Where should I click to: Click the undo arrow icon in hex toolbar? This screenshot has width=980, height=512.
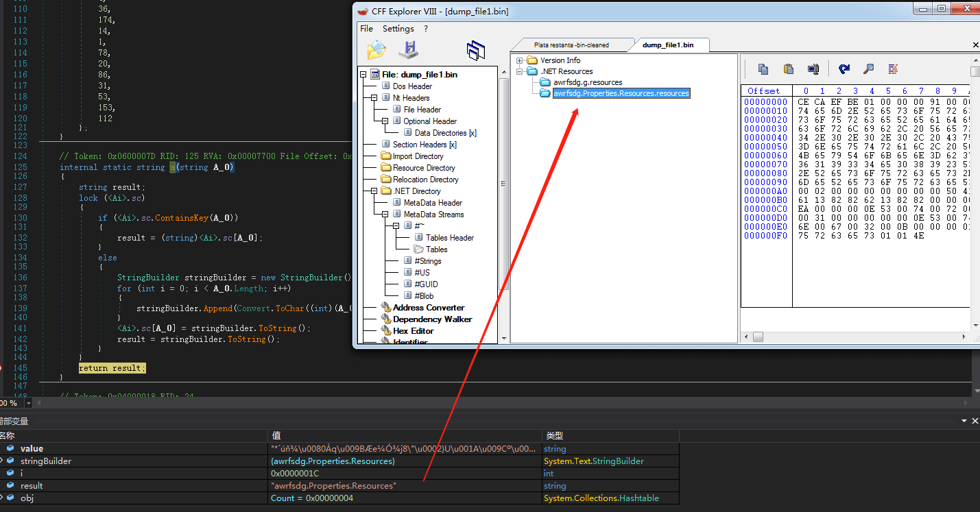pos(844,69)
